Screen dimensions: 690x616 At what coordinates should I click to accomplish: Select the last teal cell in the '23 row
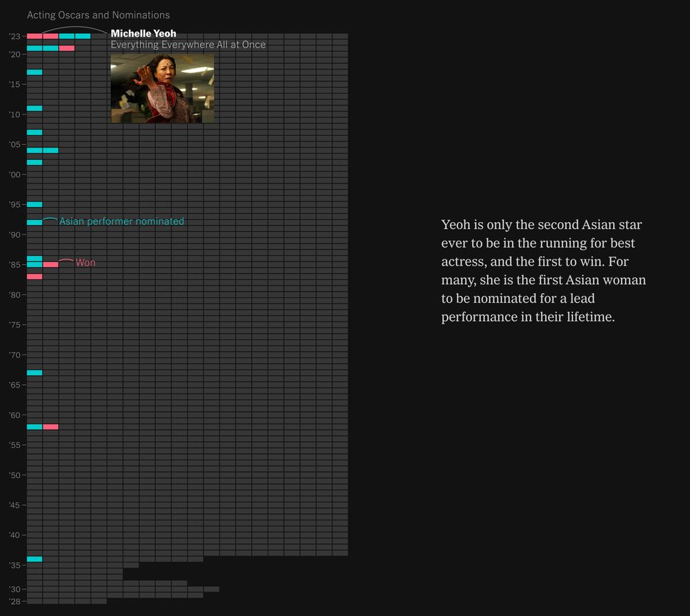pyautogui.click(x=83, y=36)
